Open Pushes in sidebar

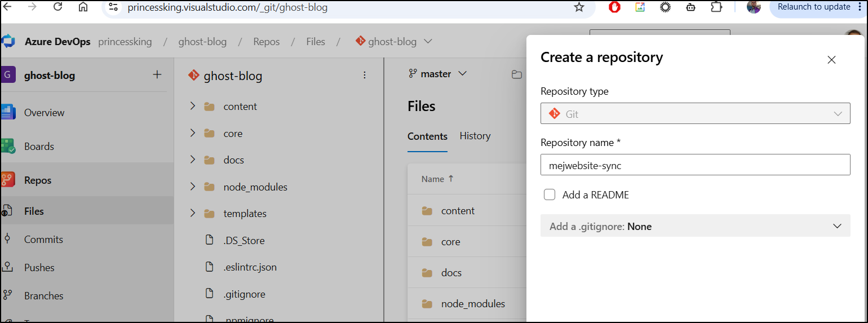click(x=39, y=268)
